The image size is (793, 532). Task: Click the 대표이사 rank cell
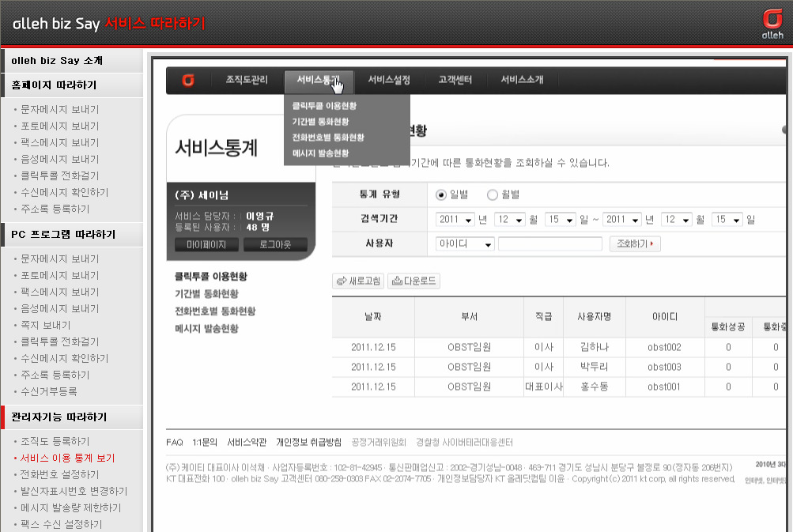pos(544,387)
